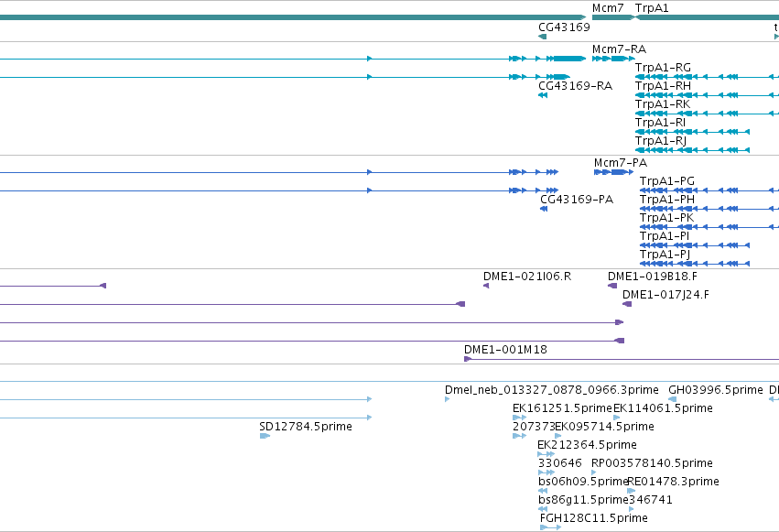Viewport: 779px width, 532px height.
Task: Click the CG43169-PA protein label
Action: pos(577,200)
